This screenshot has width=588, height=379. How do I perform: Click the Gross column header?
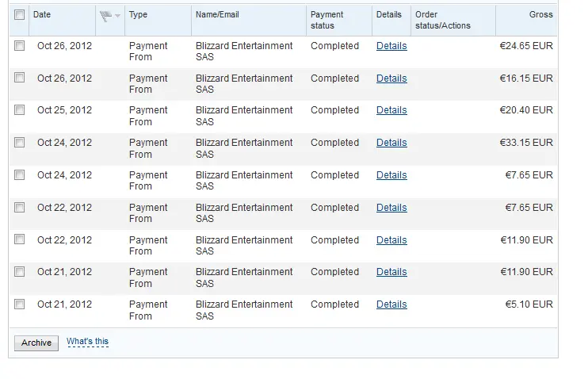coord(540,14)
